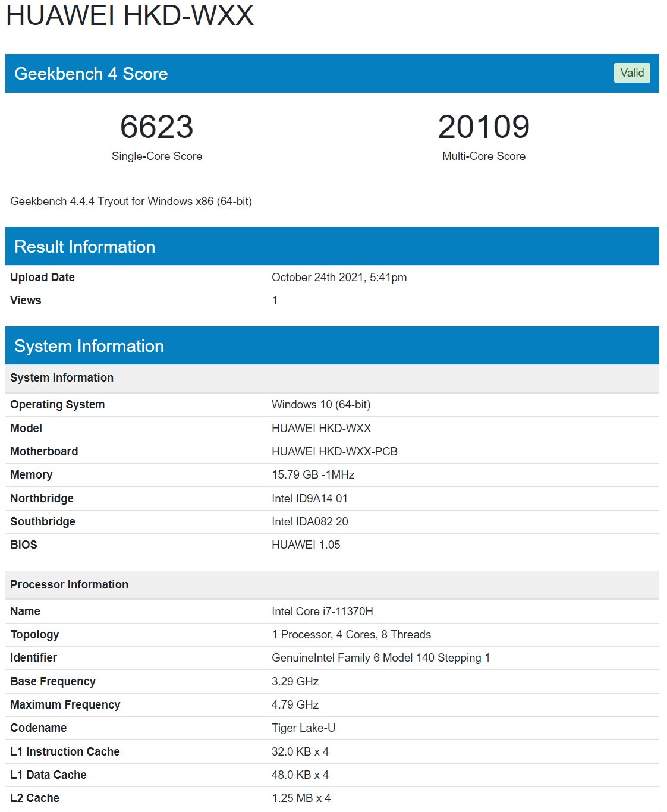
Task: Click the Topology row label
Action: click(35, 634)
